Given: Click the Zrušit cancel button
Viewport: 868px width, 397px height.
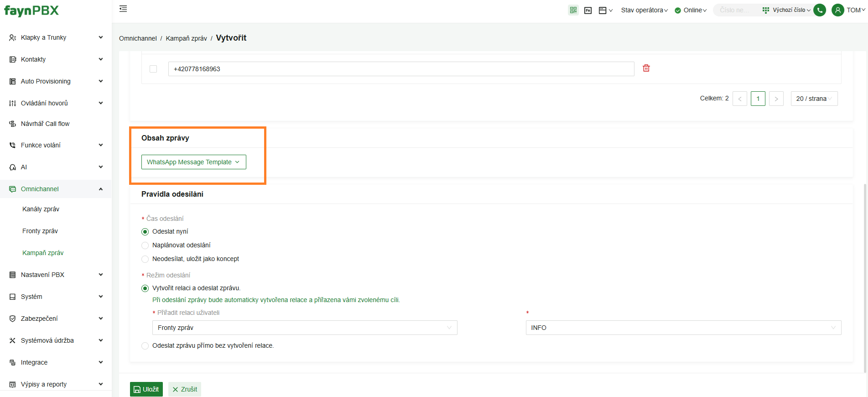Looking at the screenshot, I should (x=185, y=389).
